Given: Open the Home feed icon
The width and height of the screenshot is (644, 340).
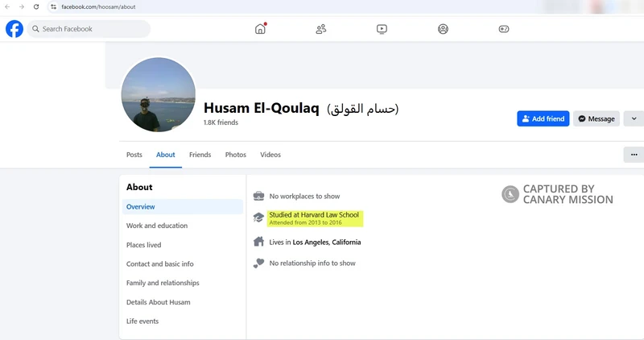Looking at the screenshot, I should point(260,29).
